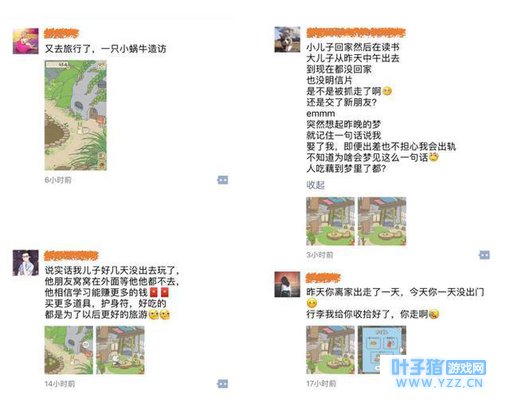
Task: Click the 叶子猪游戏网 watermark logo
Action: [x=438, y=367]
